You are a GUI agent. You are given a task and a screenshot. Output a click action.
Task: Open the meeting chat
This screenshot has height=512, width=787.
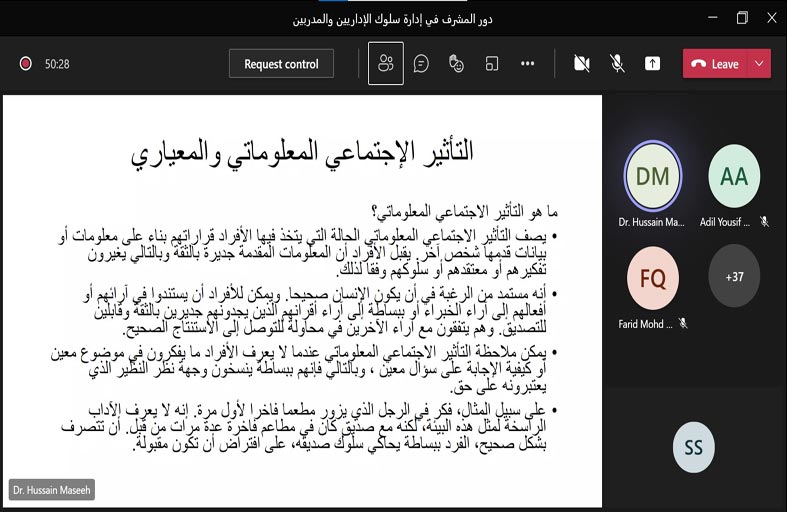[421, 64]
